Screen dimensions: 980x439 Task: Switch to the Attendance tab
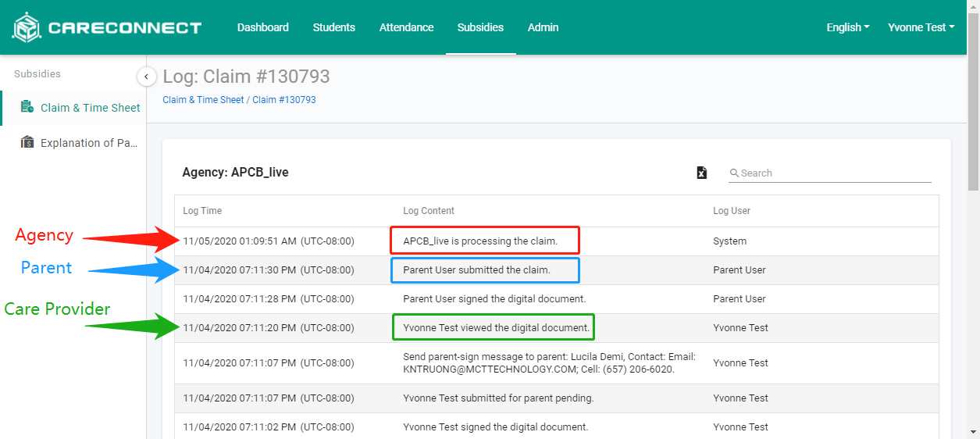point(406,27)
